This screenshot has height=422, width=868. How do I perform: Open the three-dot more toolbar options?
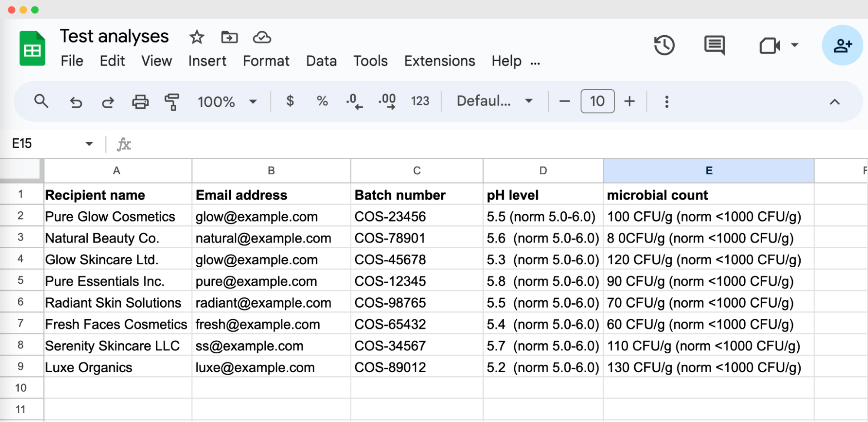click(x=667, y=102)
